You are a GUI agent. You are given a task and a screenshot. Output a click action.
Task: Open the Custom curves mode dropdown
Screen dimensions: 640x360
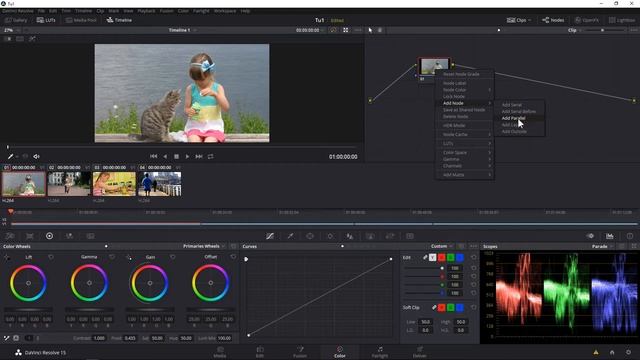pyautogui.click(x=442, y=246)
